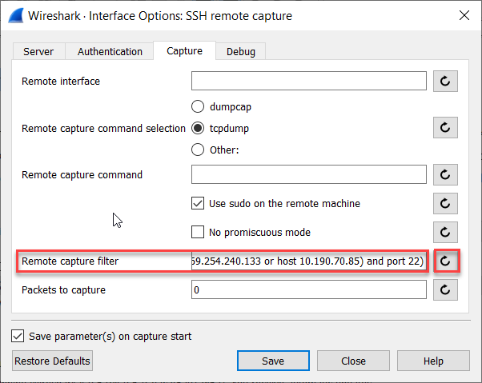Image resolution: width=482 pixels, height=383 pixels.
Task: Click the 'Remote capture command selection' label
Action: (x=103, y=128)
